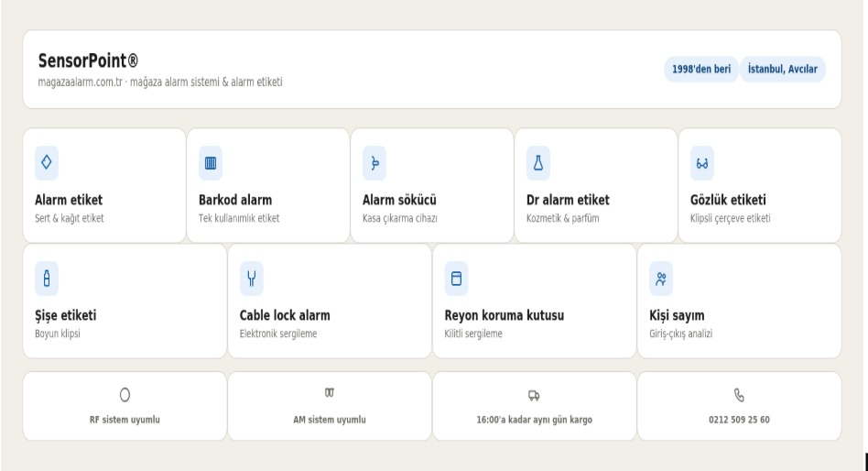Click the detacher icon on Alarm sökücü card
Screen dimensions: 868x471
click(374, 163)
